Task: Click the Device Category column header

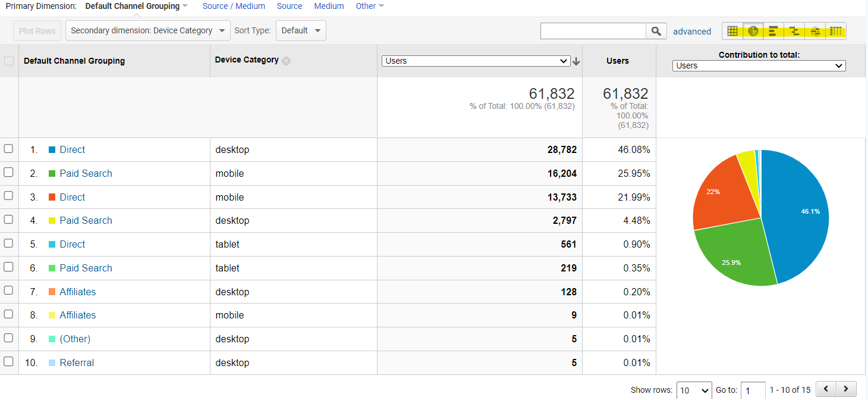Action: coord(247,60)
